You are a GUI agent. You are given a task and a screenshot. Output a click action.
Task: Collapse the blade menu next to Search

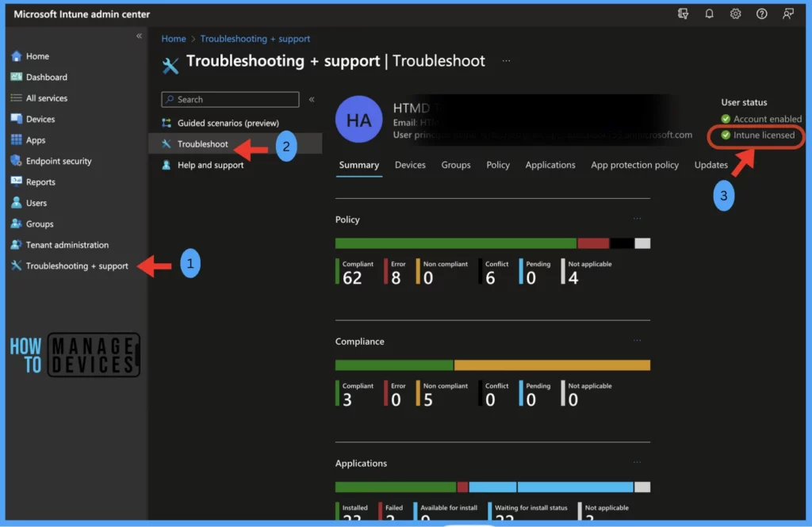312,99
